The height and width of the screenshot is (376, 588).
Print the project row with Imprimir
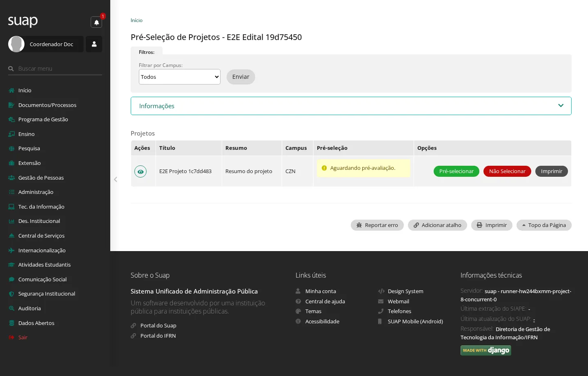pyautogui.click(x=552, y=171)
